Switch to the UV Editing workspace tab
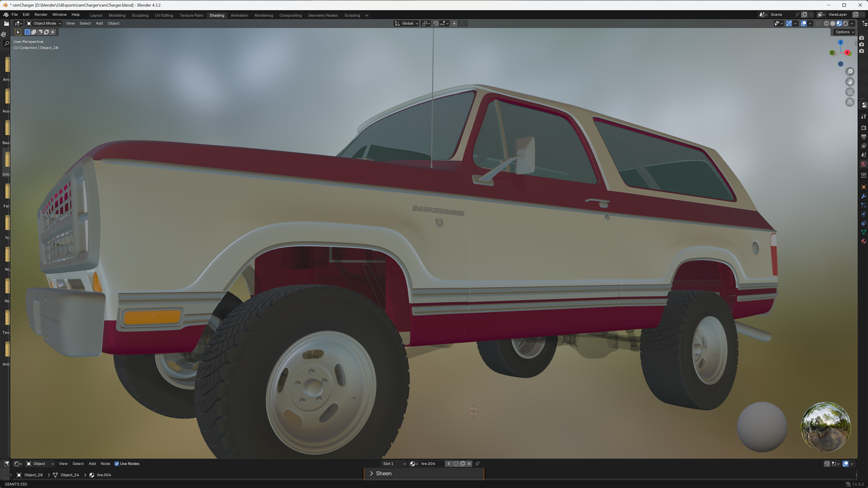868x488 pixels. [163, 15]
